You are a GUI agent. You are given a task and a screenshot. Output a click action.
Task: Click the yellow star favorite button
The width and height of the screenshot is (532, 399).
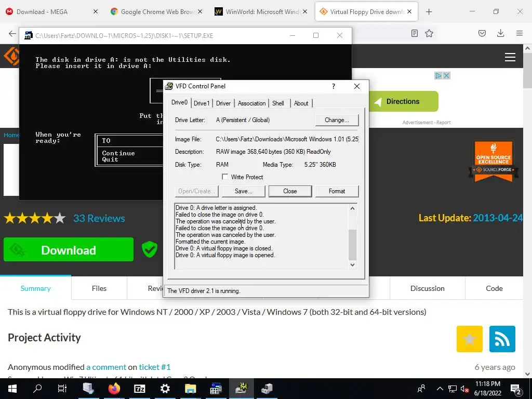(x=470, y=339)
